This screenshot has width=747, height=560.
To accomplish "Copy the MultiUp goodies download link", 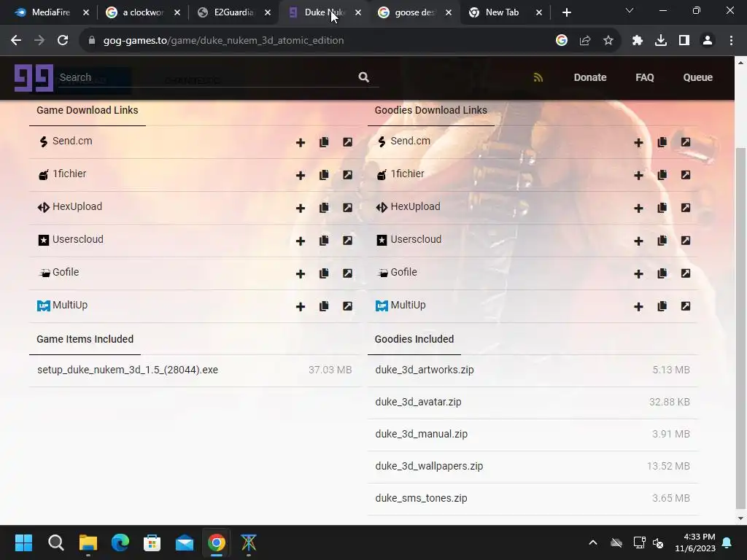I will [662, 306].
